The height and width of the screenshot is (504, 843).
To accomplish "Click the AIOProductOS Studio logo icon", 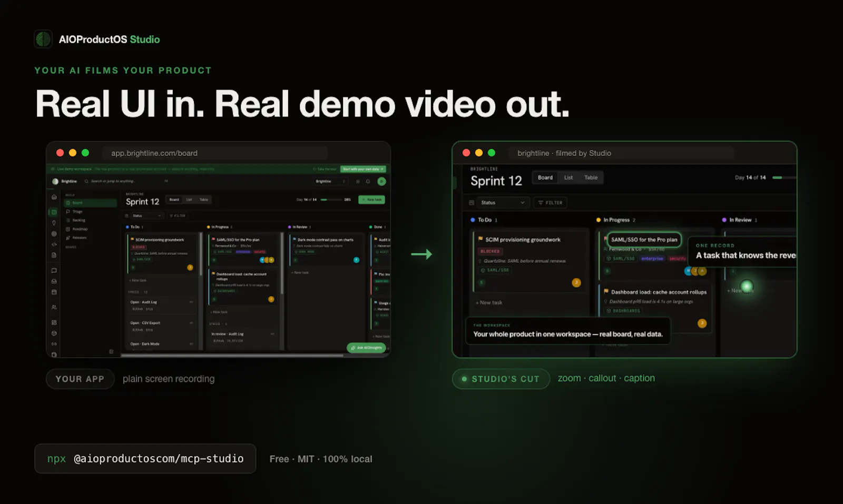I will click(43, 39).
